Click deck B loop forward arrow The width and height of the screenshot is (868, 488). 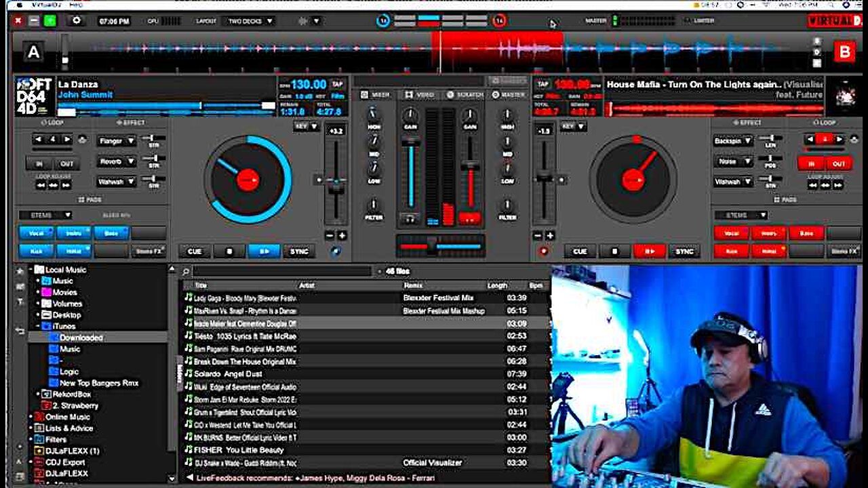tap(840, 140)
